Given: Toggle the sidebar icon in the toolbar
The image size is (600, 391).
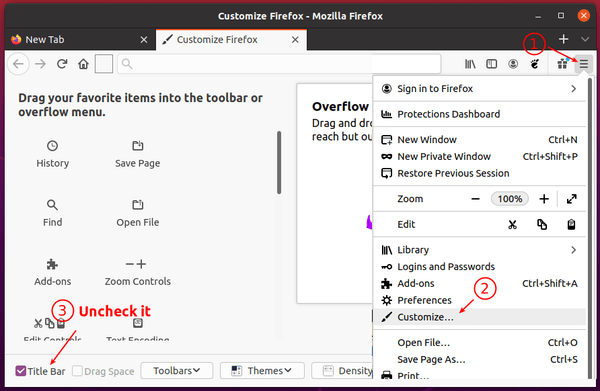Looking at the screenshot, I should [x=491, y=64].
